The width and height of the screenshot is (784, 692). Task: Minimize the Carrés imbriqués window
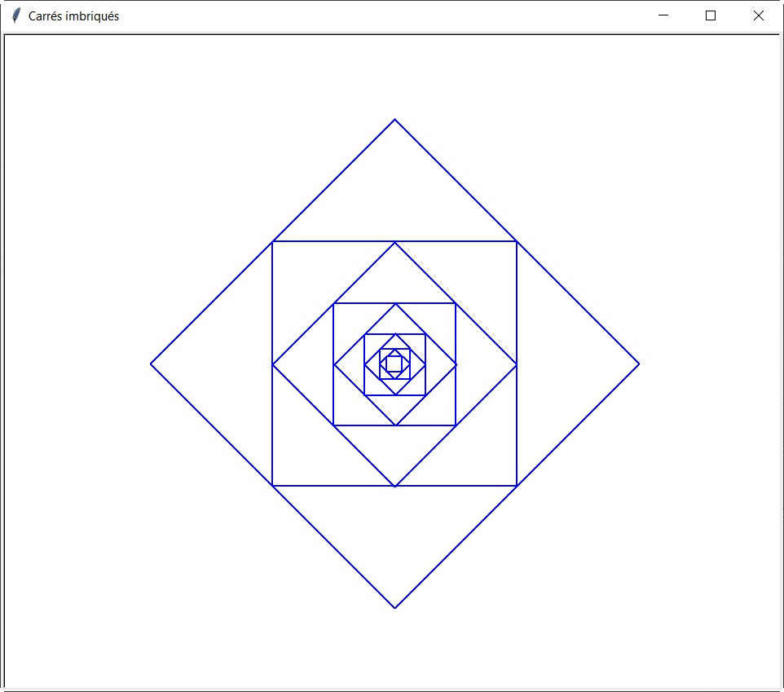tap(663, 15)
